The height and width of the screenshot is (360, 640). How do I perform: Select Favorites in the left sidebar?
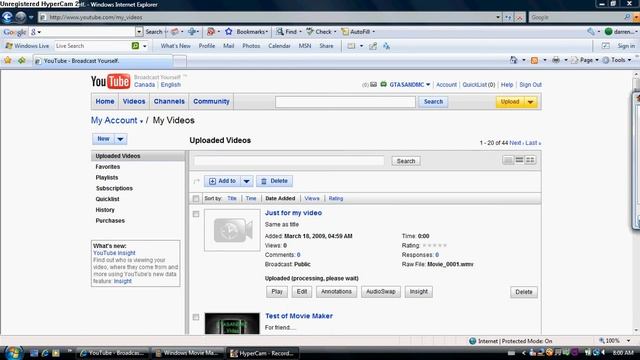(108, 167)
